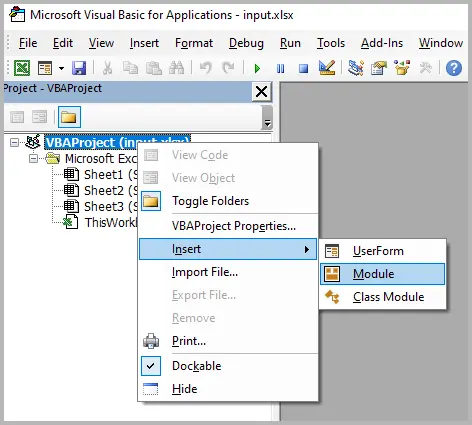472x425 pixels.
Task: Select Sheet3 in the project tree
Action: (x=110, y=206)
